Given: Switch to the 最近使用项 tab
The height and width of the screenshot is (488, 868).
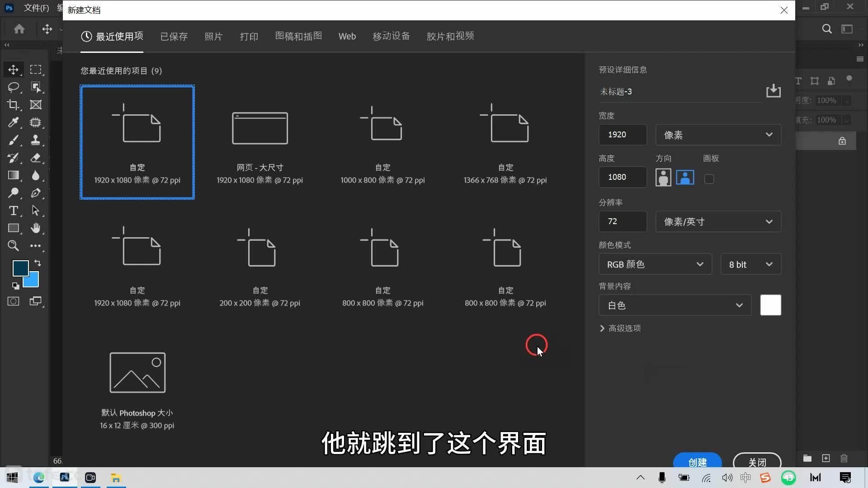Looking at the screenshot, I should pos(112,37).
